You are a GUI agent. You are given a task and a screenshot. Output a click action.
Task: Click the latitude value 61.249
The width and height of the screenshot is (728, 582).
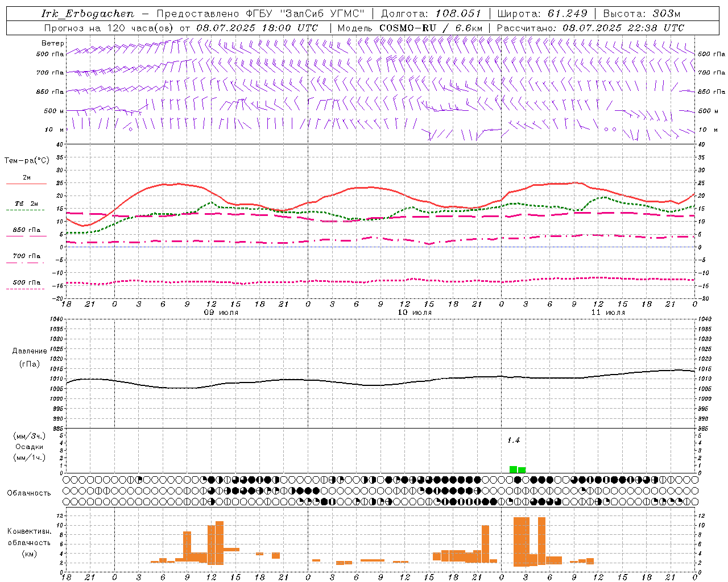coord(568,14)
